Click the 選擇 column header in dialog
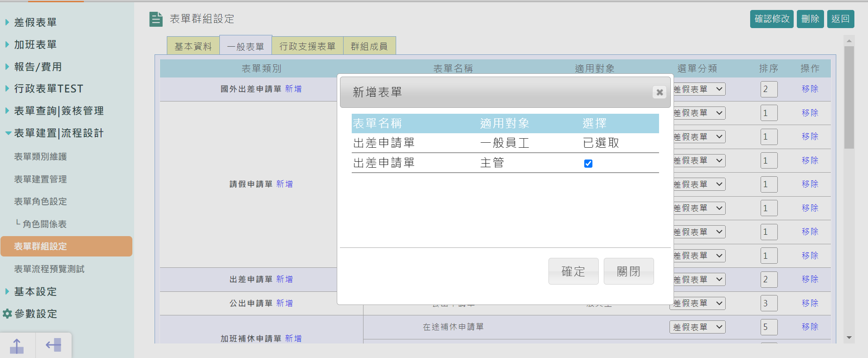This screenshot has width=868, height=358. point(594,123)
